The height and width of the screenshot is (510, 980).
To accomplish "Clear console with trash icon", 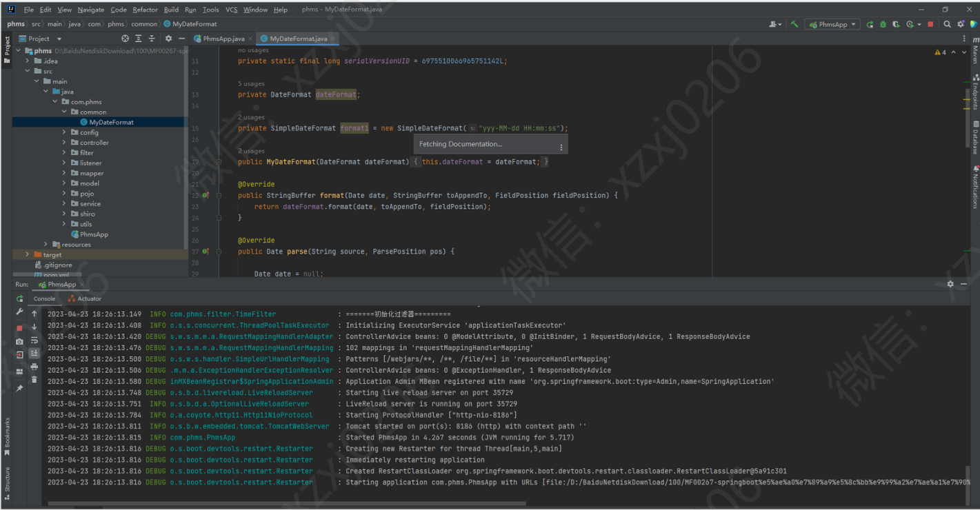I will [x=34, y=380].
